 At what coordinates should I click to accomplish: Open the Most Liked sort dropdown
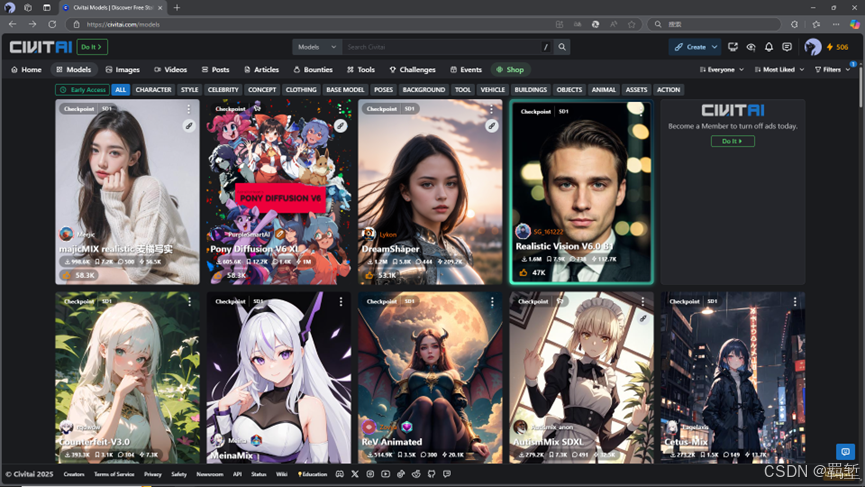coord(779,69)
